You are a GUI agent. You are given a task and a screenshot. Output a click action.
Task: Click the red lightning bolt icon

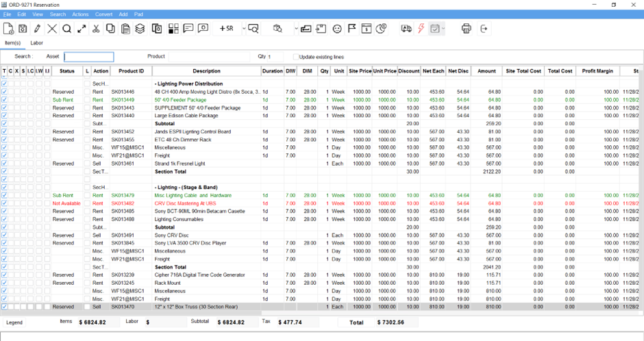click(421, 29)
